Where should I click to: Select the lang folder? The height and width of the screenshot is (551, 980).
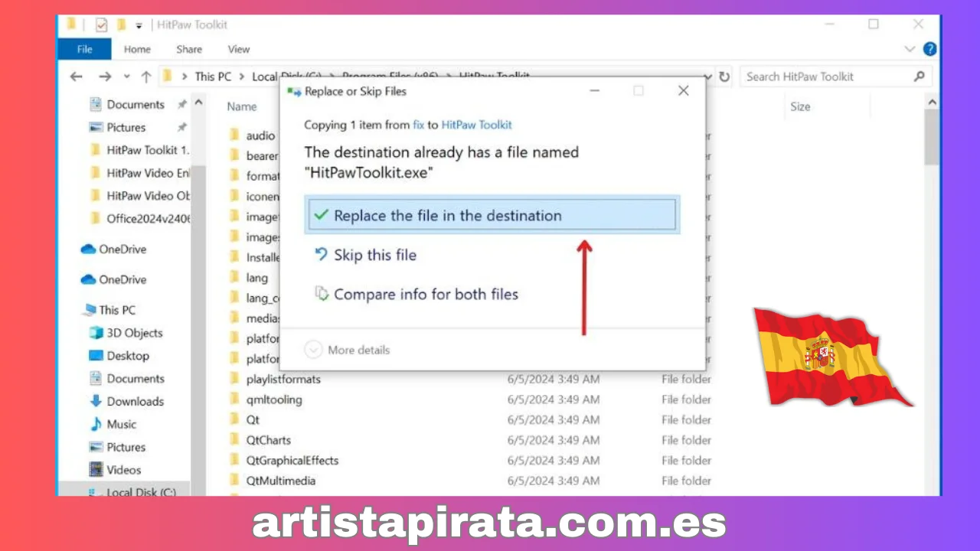(257, 278)
